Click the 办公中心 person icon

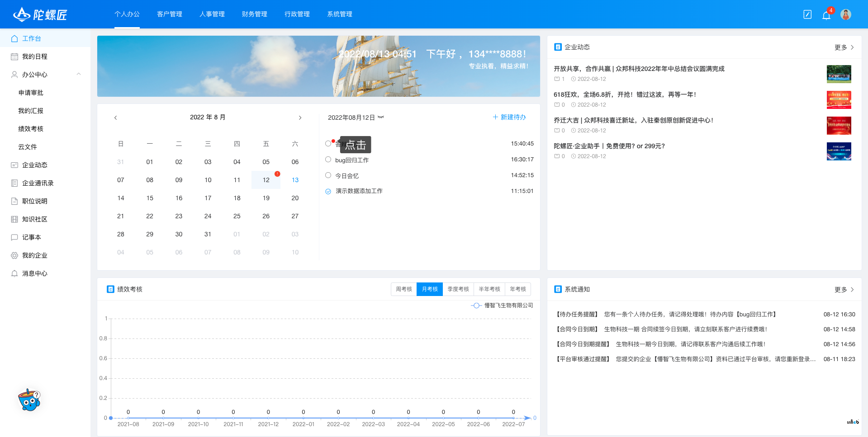coord(14,75)
